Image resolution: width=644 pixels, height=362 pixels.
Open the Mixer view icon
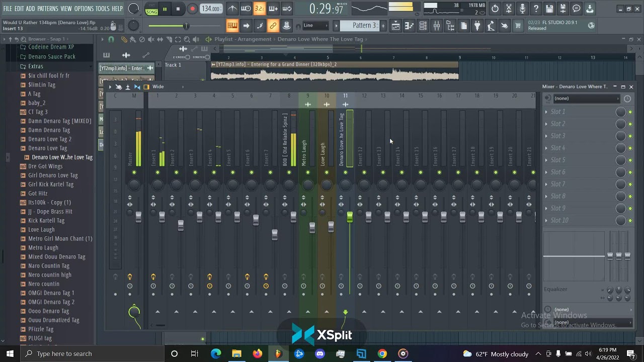(x=436, y=26)
